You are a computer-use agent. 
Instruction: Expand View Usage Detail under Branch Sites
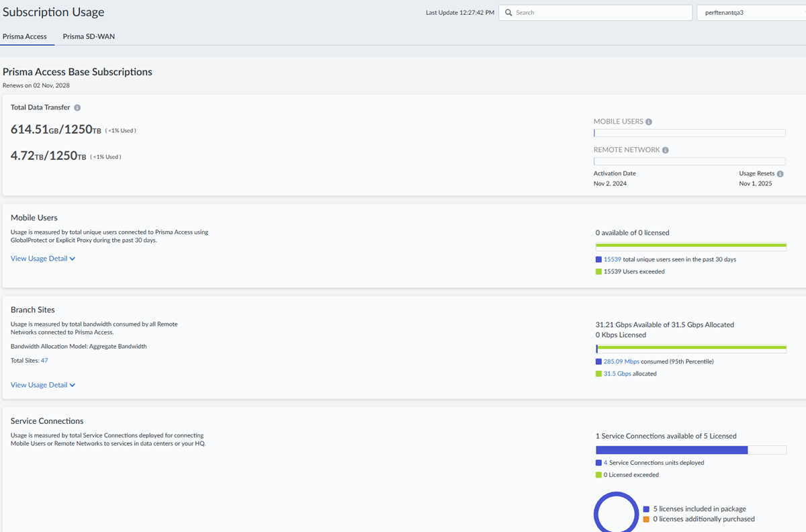pyautogui.click(x=43, y=385)
